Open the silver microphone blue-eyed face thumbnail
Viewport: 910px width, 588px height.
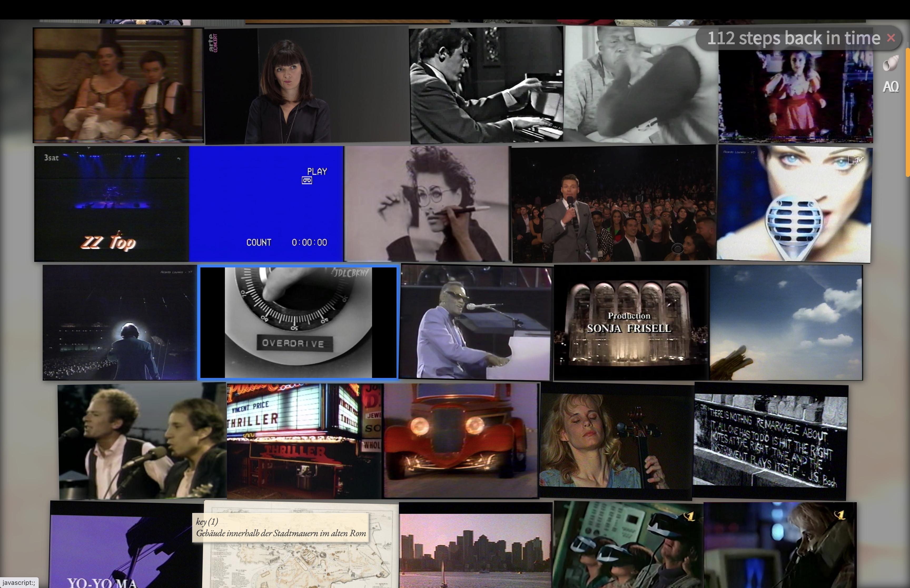tap(794, 204)
